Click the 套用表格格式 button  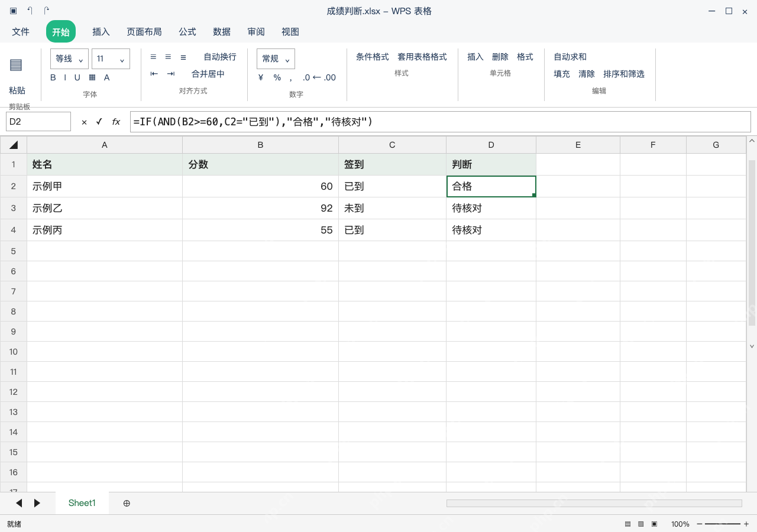click(422, 57)
